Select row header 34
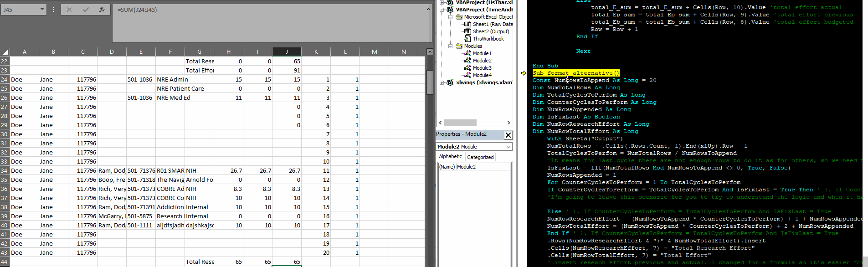This screenshot has width=868, height=267. (x=5, y=170)
